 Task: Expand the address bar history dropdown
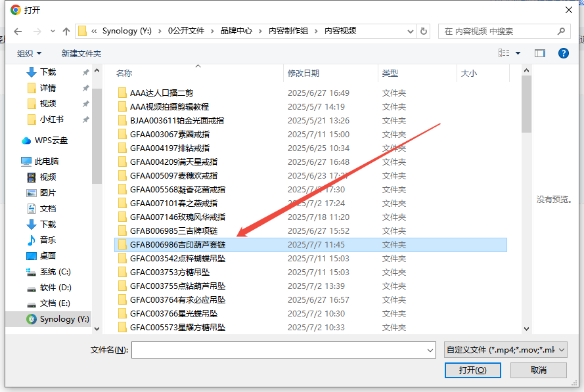411,31
